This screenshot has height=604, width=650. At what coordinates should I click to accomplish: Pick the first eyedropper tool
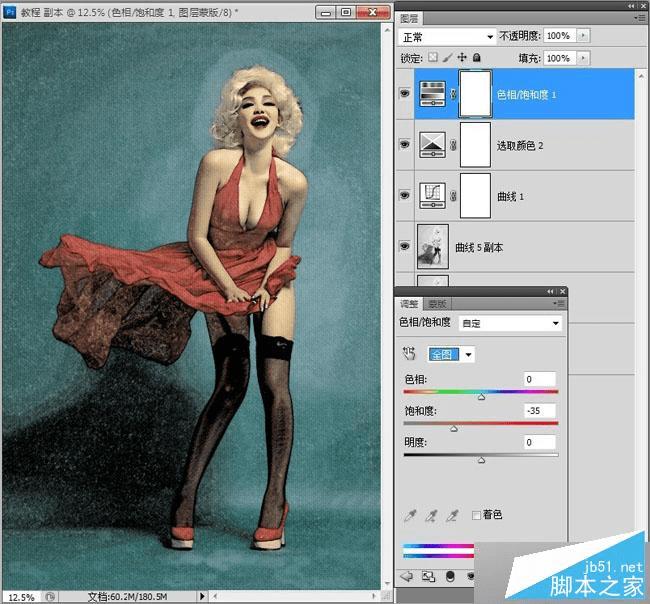point(410,515)
